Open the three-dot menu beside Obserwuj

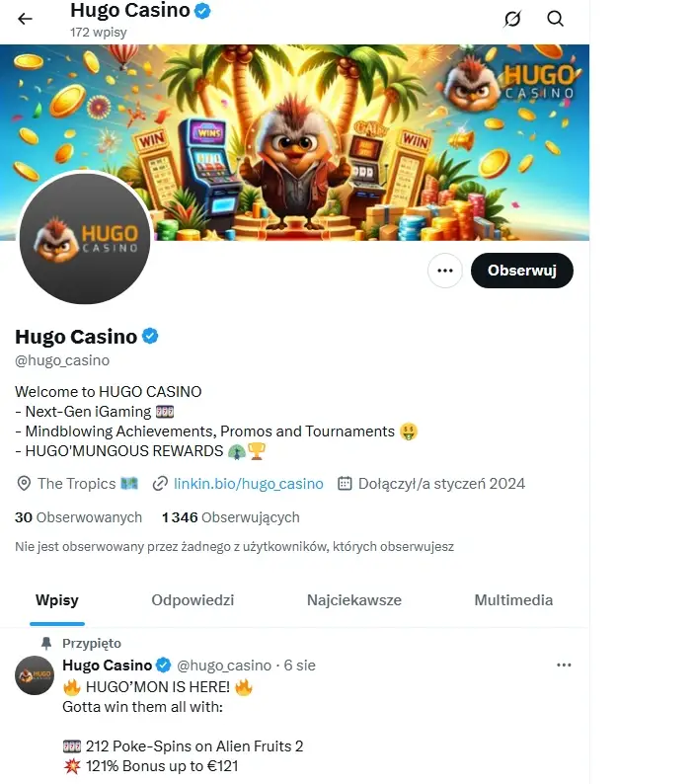[445, 271]
